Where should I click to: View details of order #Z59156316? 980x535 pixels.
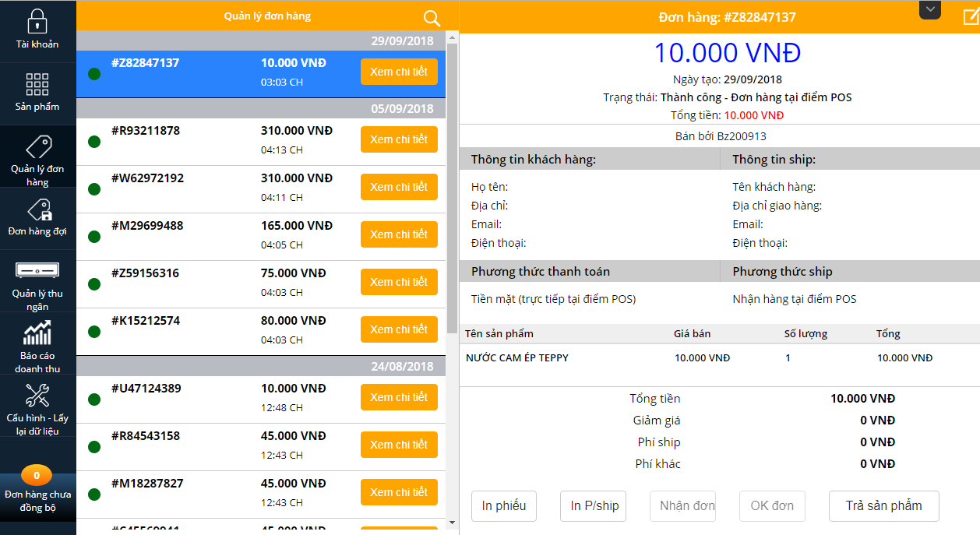(x=399, y=282)
